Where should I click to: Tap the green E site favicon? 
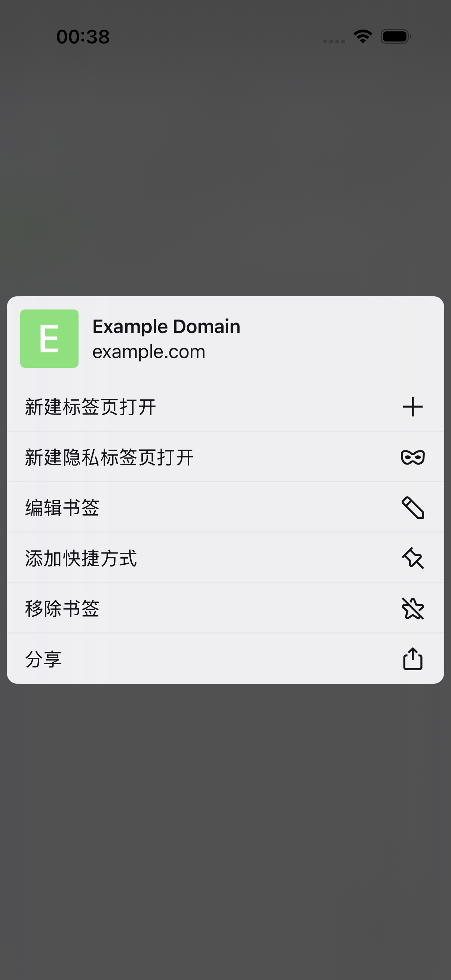(49, 339)
